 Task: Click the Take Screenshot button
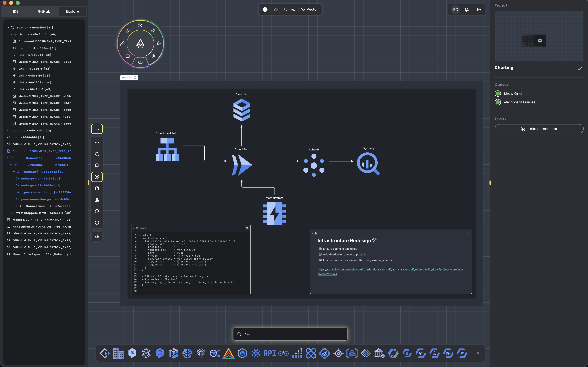[x=539, y=129]
